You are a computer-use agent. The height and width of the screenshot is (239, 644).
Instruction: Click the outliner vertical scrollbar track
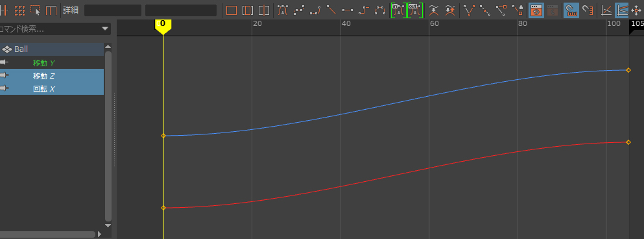click(x=108, y=136)
